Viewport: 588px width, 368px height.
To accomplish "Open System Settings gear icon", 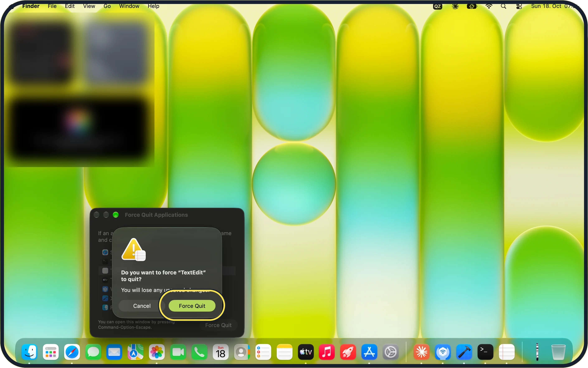I will [390, 352].
